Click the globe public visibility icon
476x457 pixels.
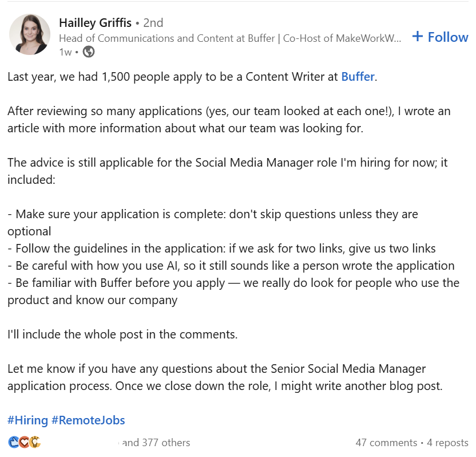click(89, 52)
